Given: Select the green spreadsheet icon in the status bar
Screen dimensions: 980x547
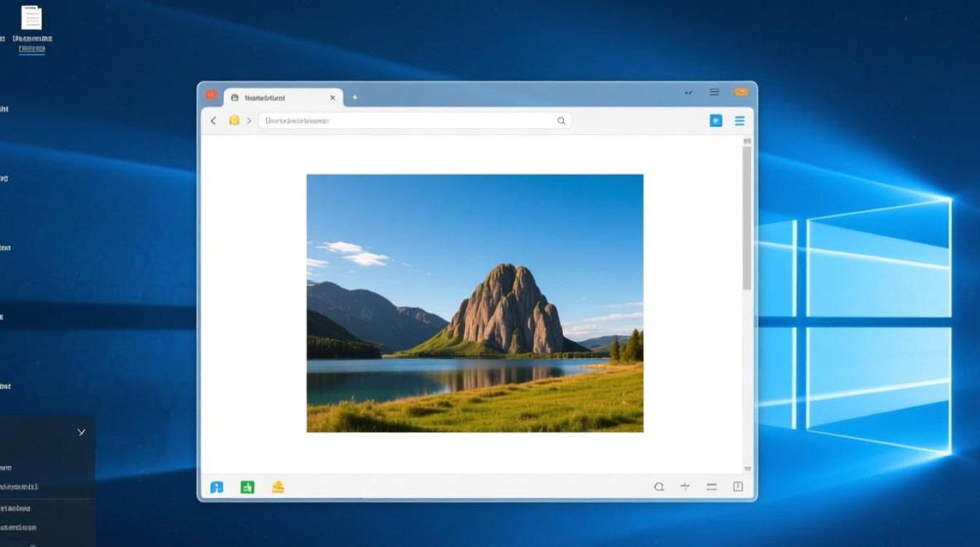Looking at the screenshot, I should [248, 486].
